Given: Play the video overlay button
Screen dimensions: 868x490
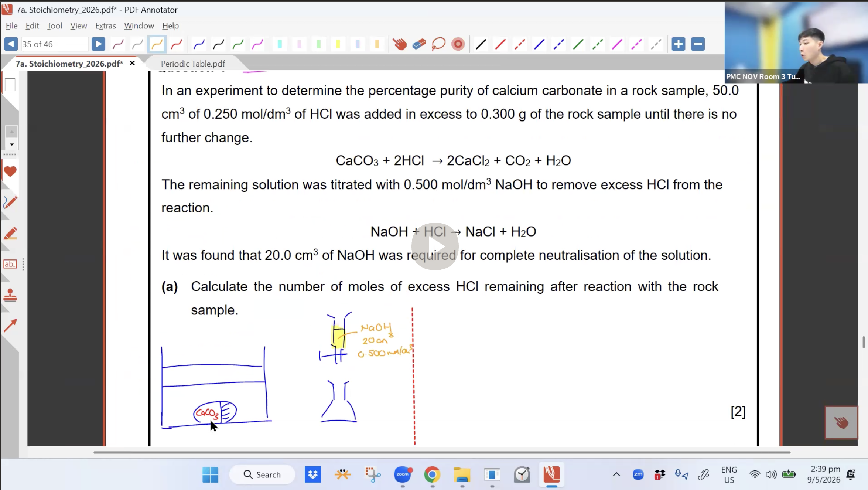Looking at the screenshot, I should (435, 246).
